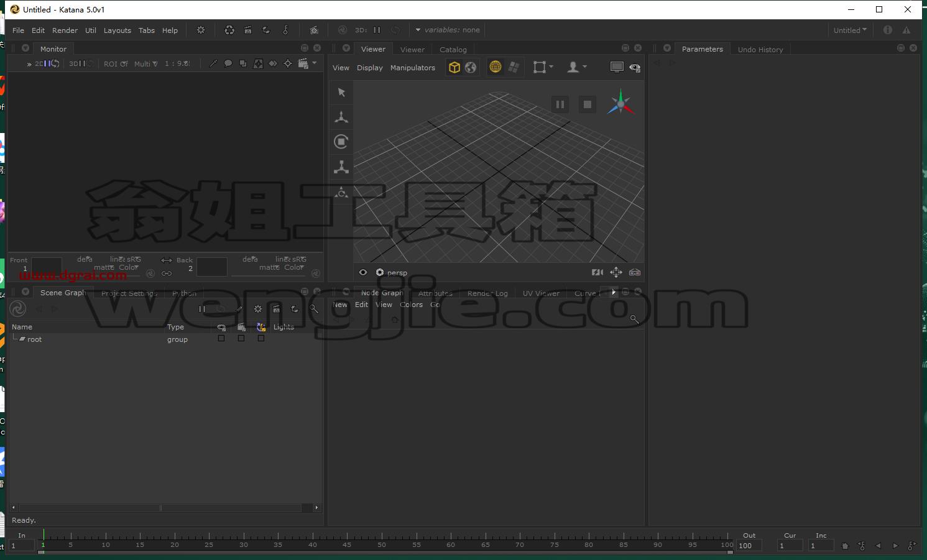Click the four-way arrows icon at Viewer bottom
The height and width of the screenshot is (560, 927).
[x=616, y=272]
